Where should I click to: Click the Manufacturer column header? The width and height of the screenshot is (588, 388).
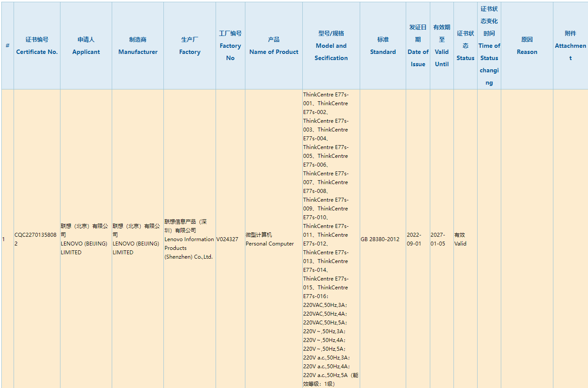point(138,46)
